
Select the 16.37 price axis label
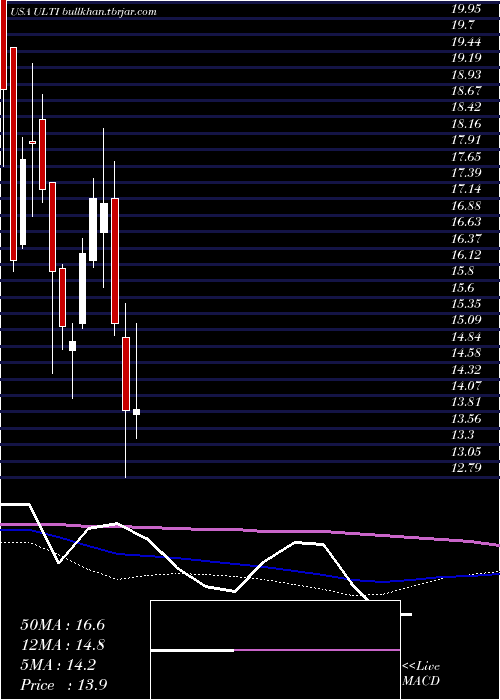466,239
